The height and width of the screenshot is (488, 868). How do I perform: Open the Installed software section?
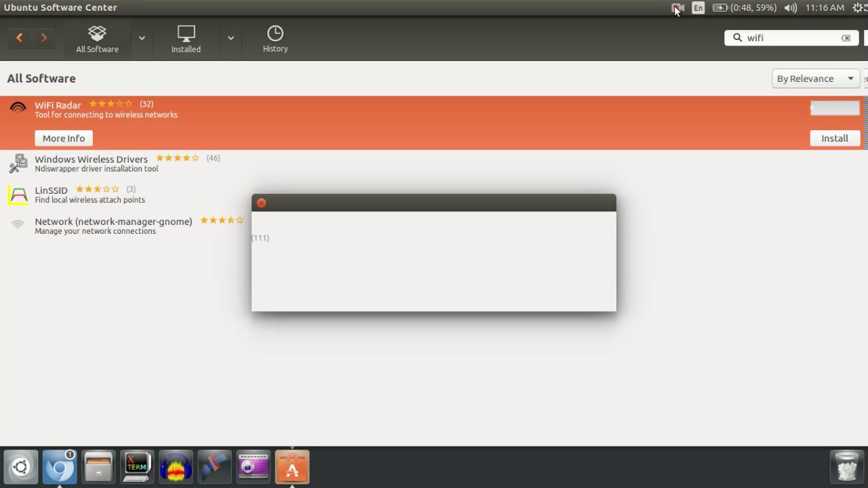point(186,39)
